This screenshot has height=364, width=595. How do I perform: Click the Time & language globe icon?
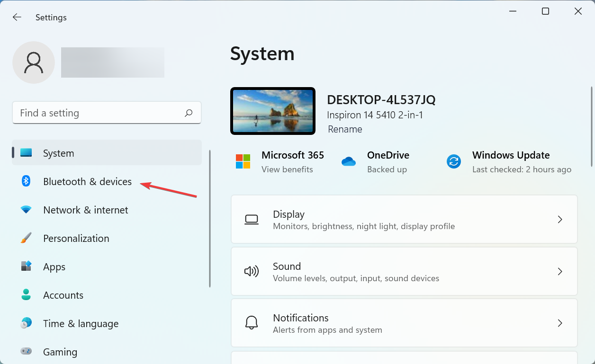point(26,323)
